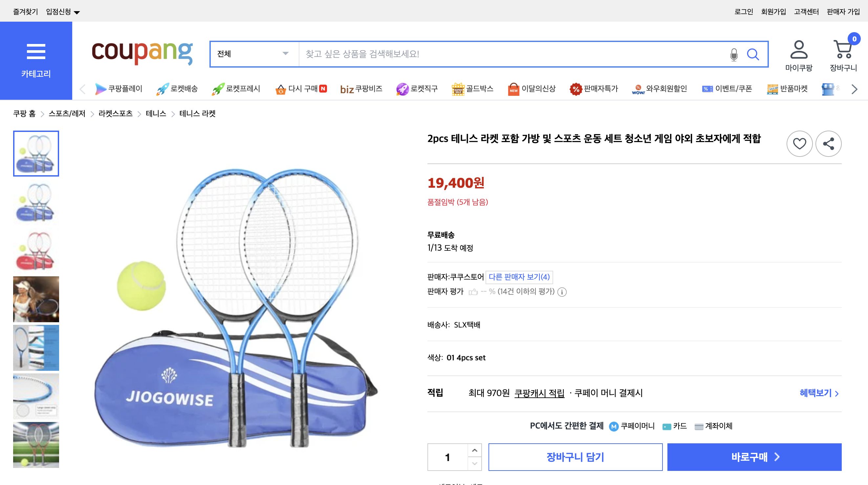Open 고객센터 from the top menu
868x485 pixels.
tap(807, 11)
